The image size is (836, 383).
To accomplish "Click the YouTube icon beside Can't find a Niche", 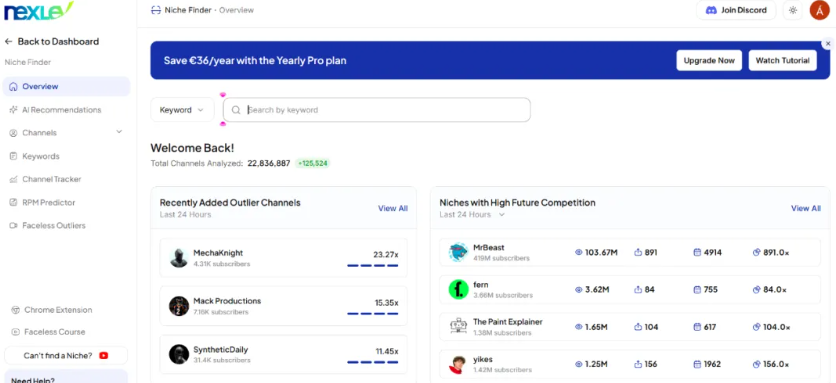I will [x=103, y=355].
